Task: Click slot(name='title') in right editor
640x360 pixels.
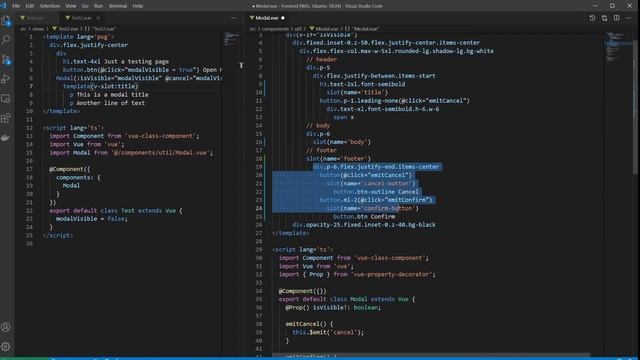Action: [x=357, y=92]
